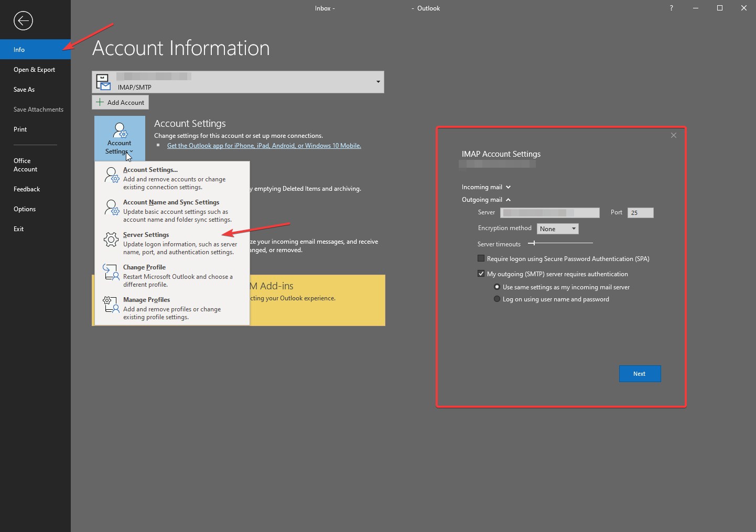Toggle the Account Settings dropdown button
Image resolution: width=756 pixels, height=532 pixels.
pos(120,137)
